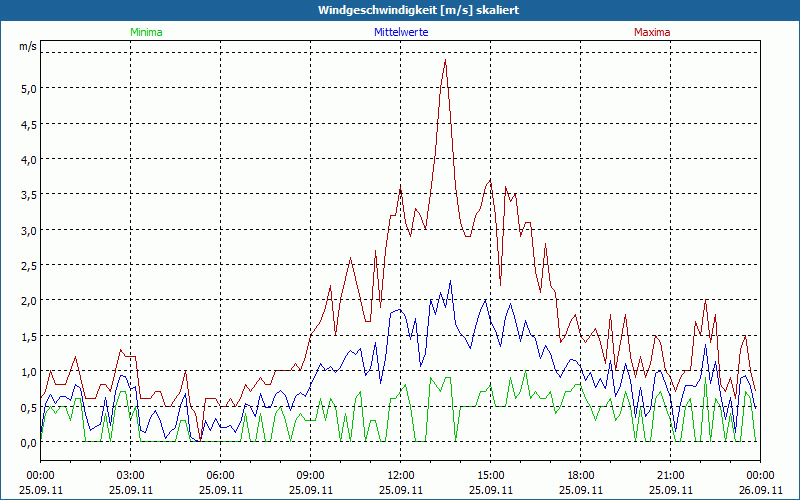Click the m/s unit label
800x500 pixels.
[x=28, y=46]
